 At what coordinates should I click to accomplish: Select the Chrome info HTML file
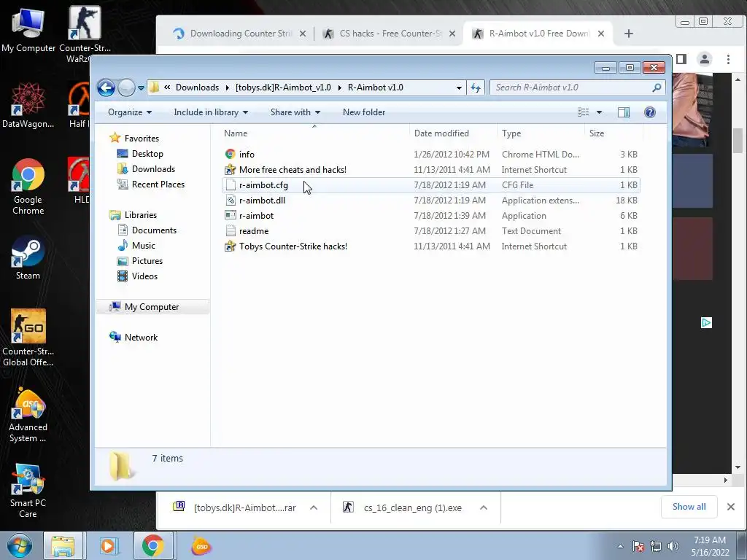[x=430, y=155]
